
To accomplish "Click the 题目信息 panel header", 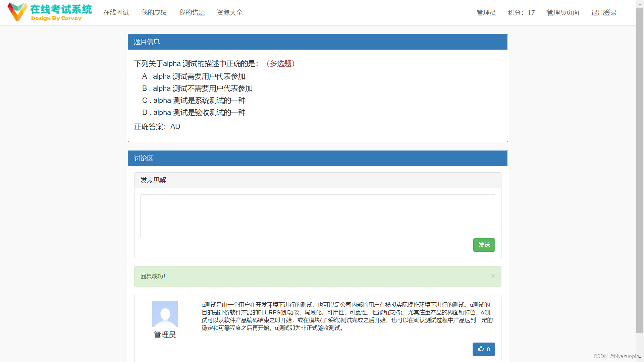I will pos(147,42).
